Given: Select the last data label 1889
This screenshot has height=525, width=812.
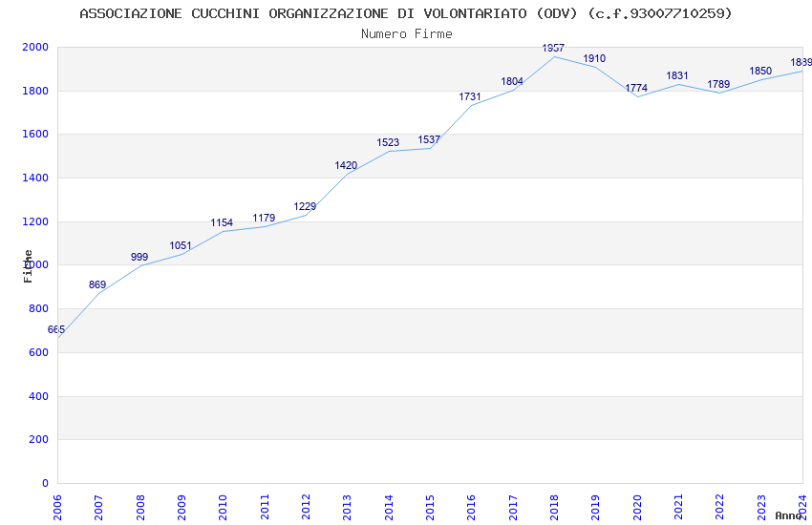Looking at the screenshot, I should (801, 63).
